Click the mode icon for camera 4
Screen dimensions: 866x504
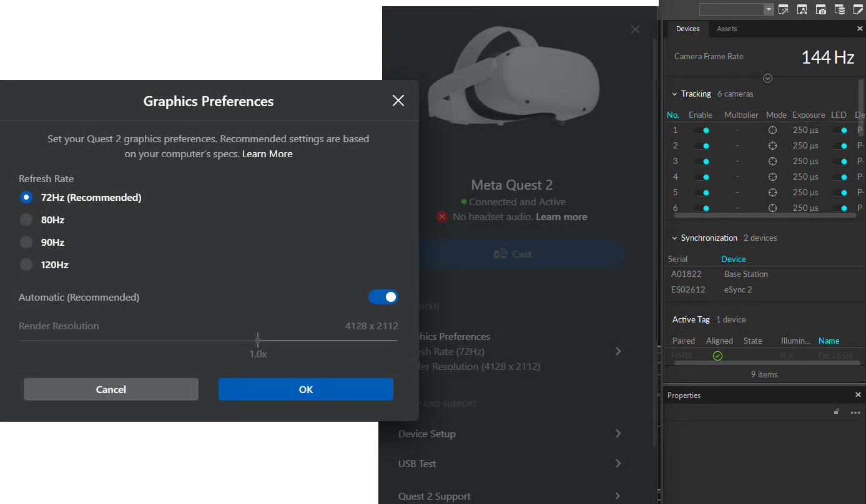(x=772, y=177)
